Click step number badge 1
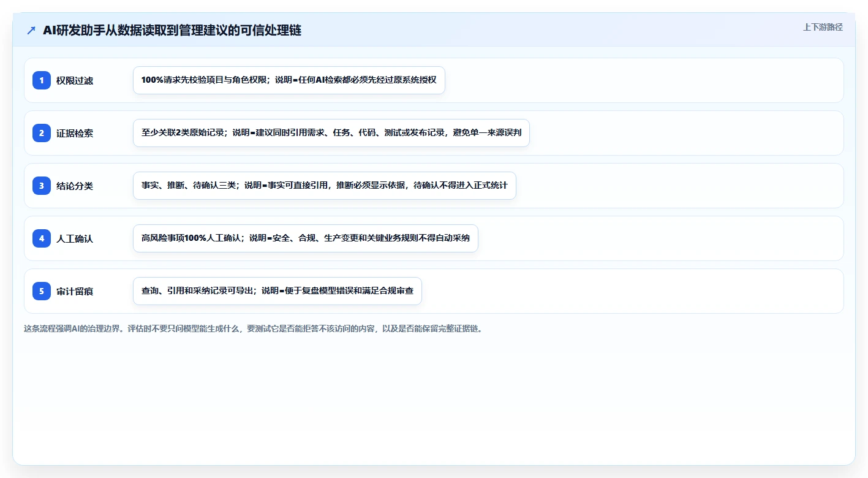The image size is (868, 478). (42, 80)
